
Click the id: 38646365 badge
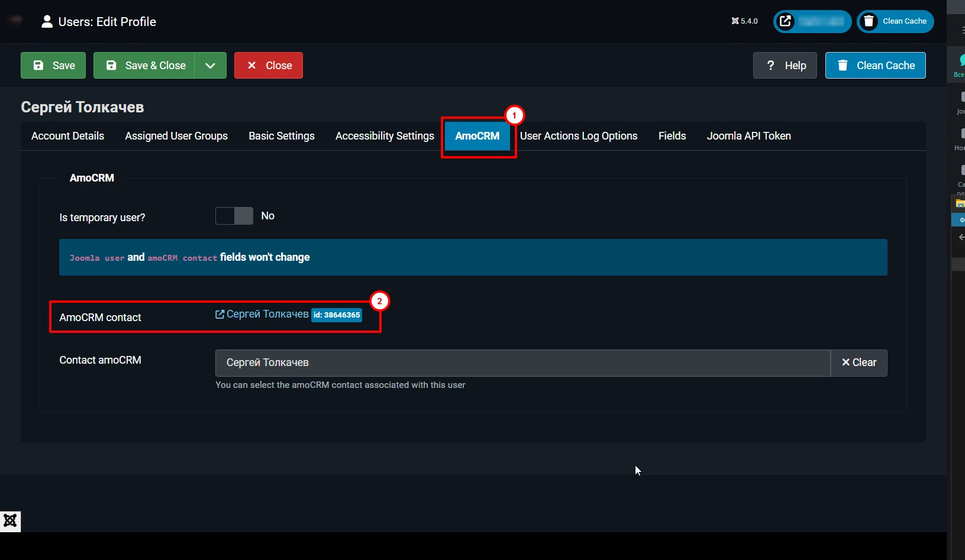click(x=336, y=315)
